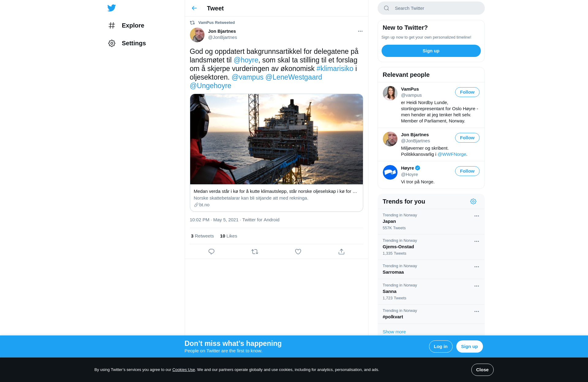588x382 pixels.
Task: Open the @LeneWestgaard mention
Action: (294, 77)
